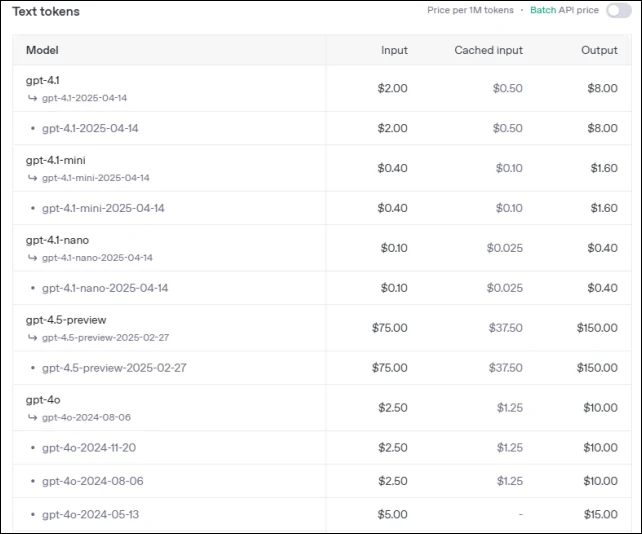Image resolution: width=642 pixels, height=534 pixels.
Task: Click $1.60 output price in bold gpt-4.1-mini row
Action: (604, 168)
